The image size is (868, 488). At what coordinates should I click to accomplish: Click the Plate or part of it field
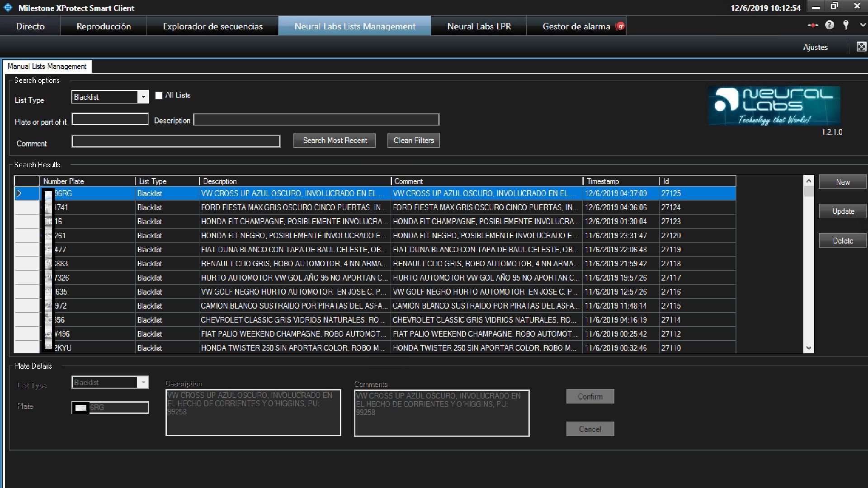[110, 119]
